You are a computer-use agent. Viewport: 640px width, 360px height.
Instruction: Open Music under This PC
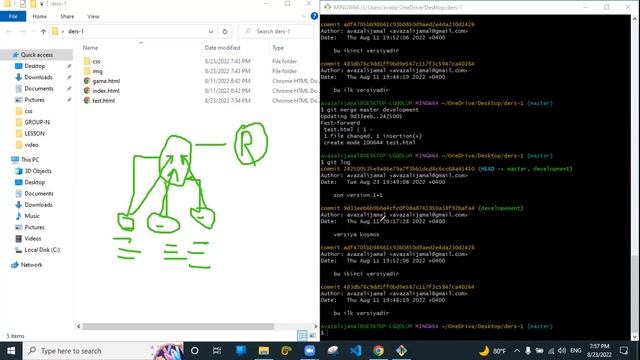pos(32,216)
